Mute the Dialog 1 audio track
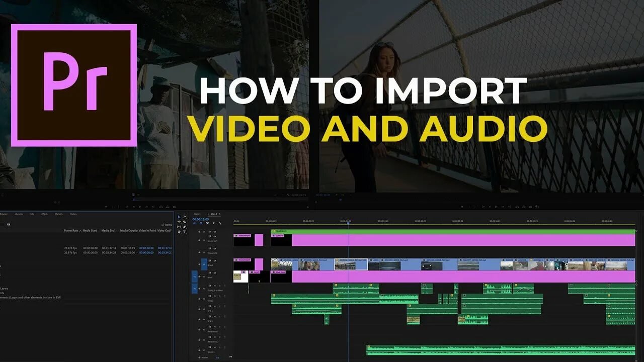Viewport: 644px width, 362px height. click(x=215, y=285)
